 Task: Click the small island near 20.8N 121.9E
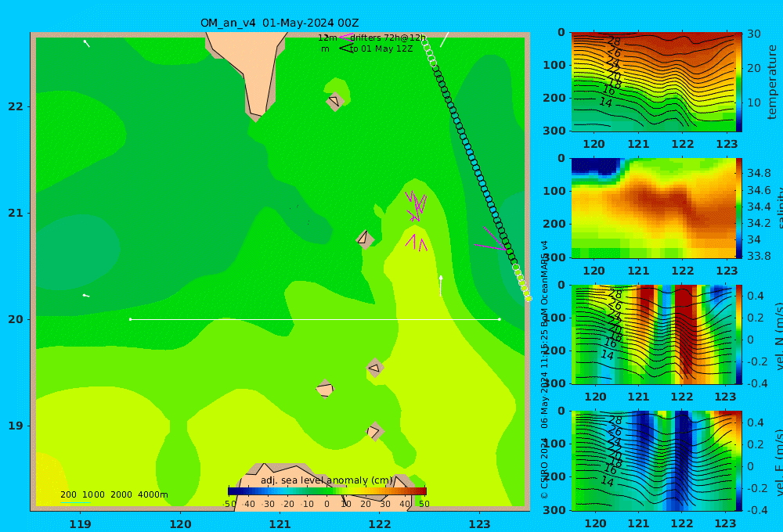(x=365, y=239)
